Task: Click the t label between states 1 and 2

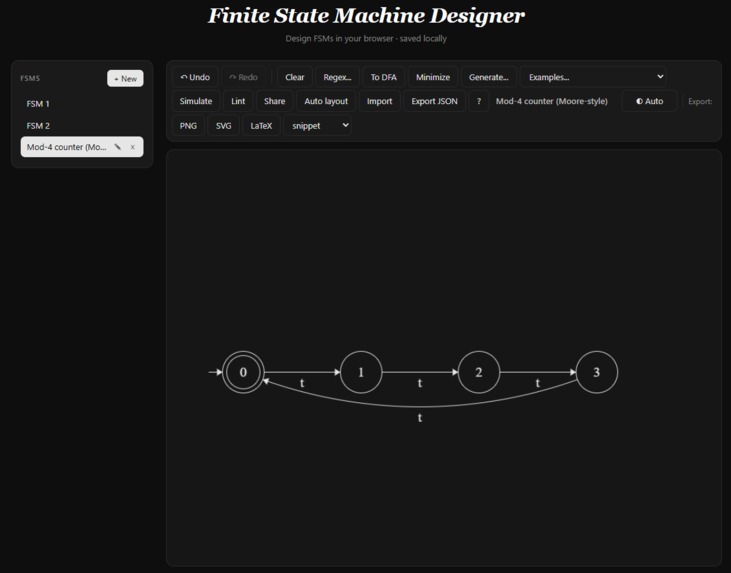Action: click(420, 383)
